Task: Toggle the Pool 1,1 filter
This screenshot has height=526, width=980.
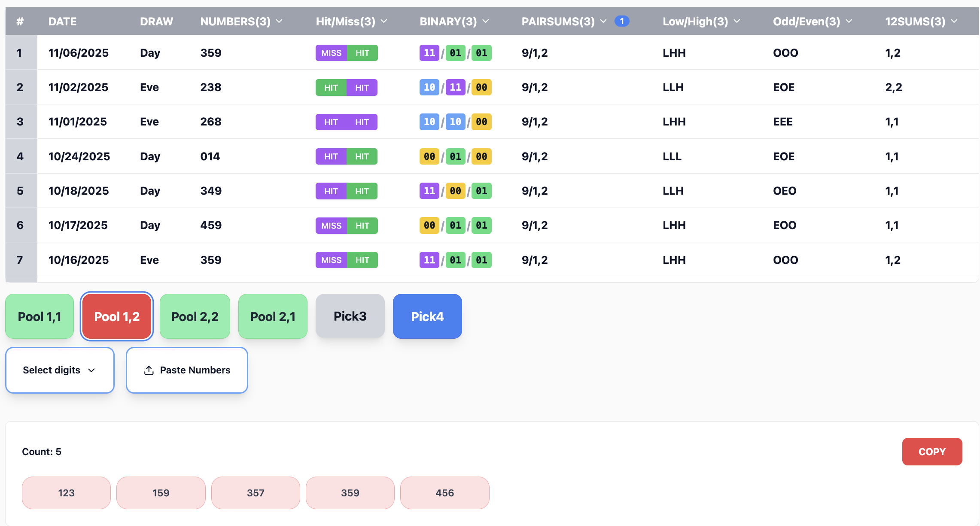Action: (40, 317)
